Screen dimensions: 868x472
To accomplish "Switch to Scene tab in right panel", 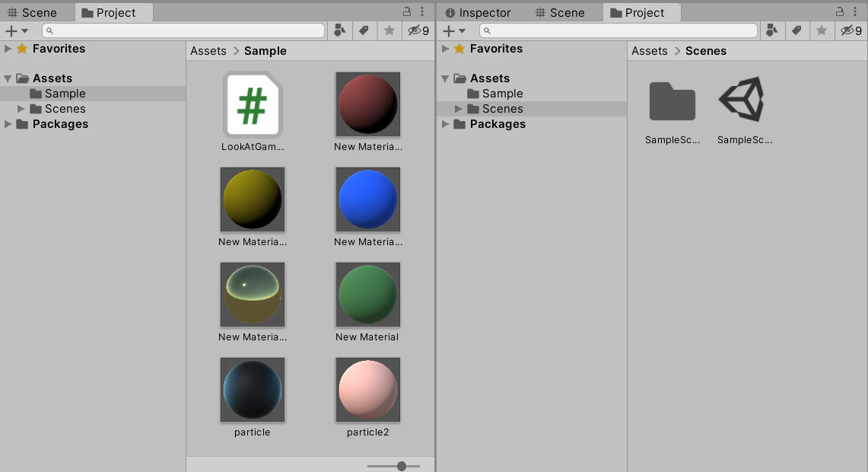I will pos(560,13).
